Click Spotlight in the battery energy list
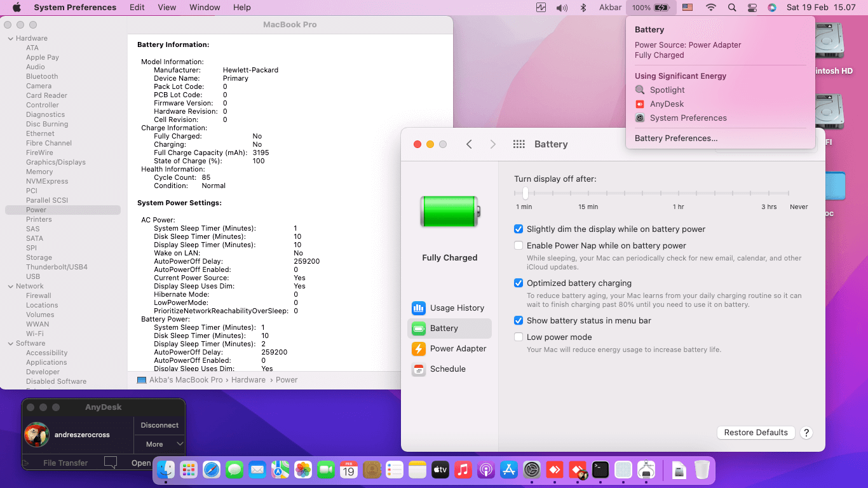Image resolution: width=868 pixels, height=488 pixels. (667, 90)
